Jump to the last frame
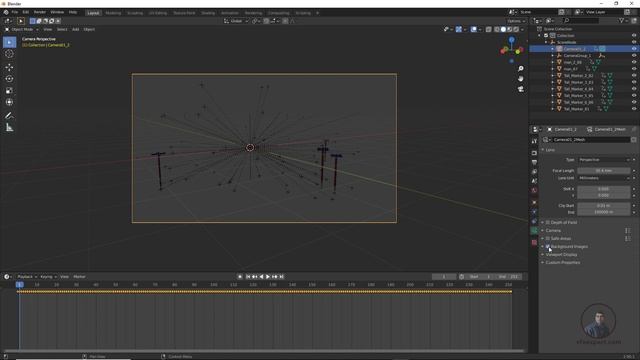The height and width of the screenshot is (360, 640). (282, 277)
